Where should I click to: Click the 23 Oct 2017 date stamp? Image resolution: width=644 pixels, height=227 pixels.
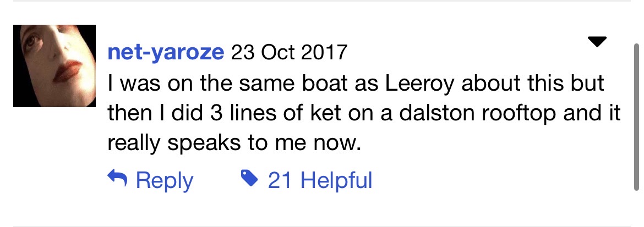pos(289,53)
